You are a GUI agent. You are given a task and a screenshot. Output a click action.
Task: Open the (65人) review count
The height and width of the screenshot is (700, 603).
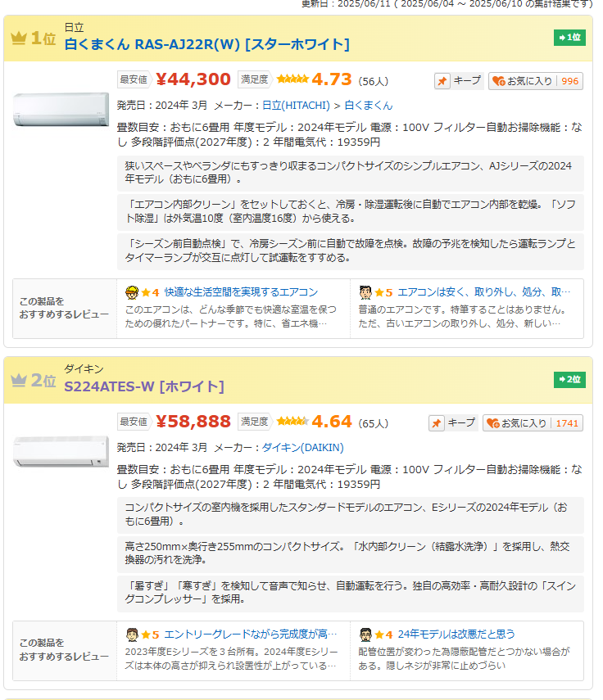[374, 423]
